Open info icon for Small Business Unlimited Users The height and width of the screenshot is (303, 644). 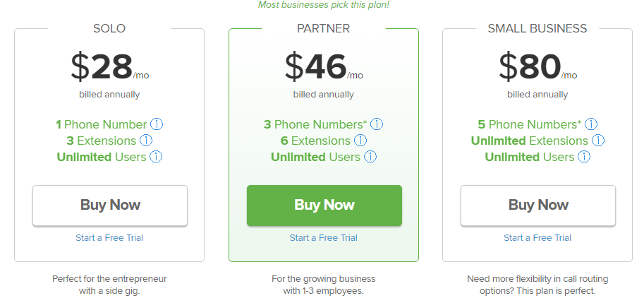[x=584, y=157]
